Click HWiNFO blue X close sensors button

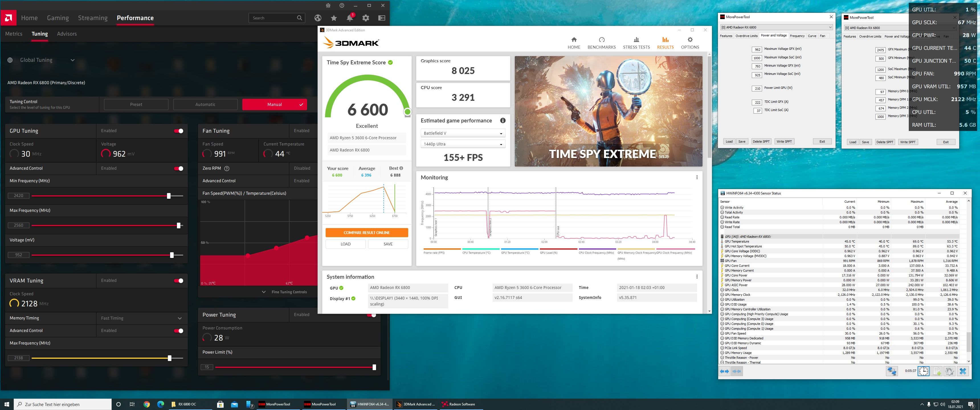click(963, 371)
